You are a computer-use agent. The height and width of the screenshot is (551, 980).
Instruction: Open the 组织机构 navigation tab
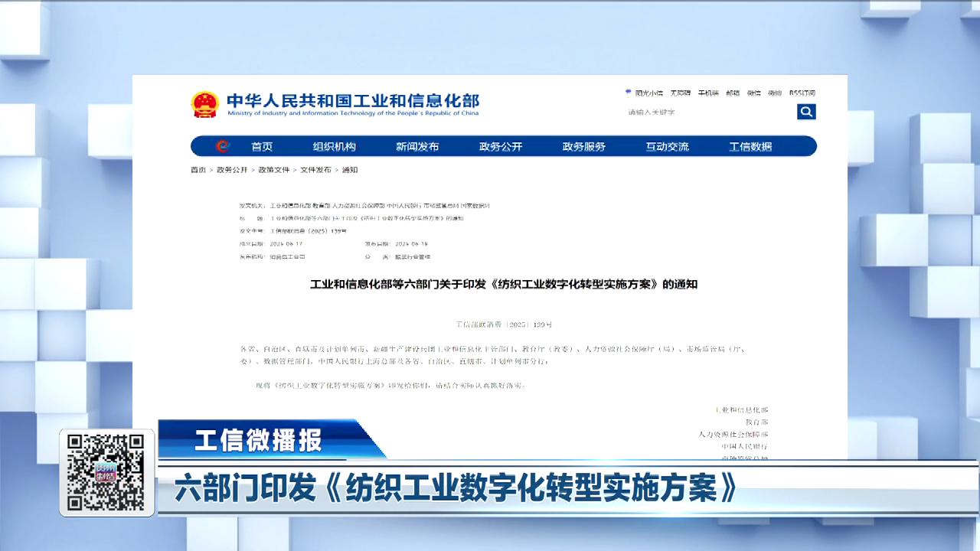[335, 146]
